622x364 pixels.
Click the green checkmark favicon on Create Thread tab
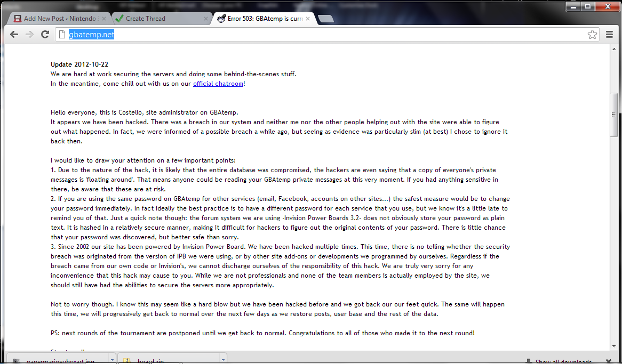coord(118,19)
